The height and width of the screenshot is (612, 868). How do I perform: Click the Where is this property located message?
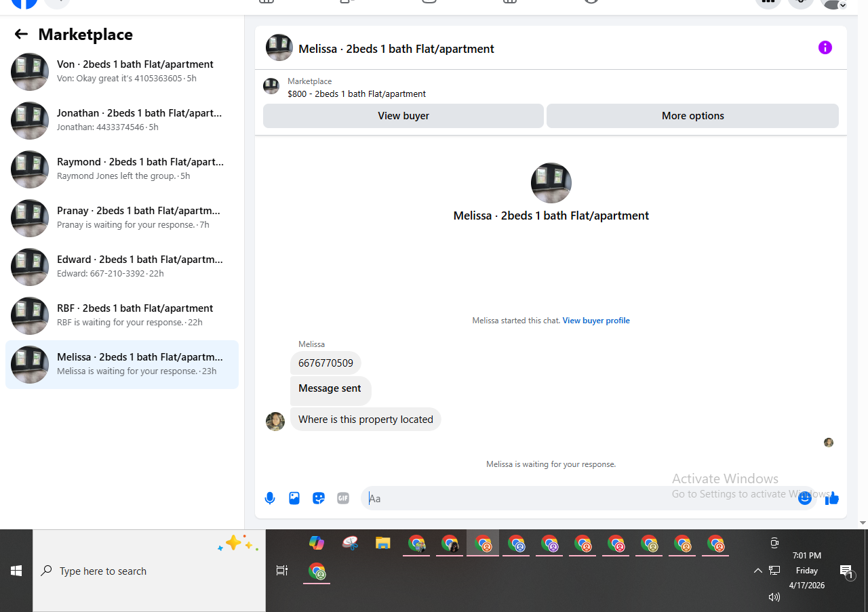(366, 420)
